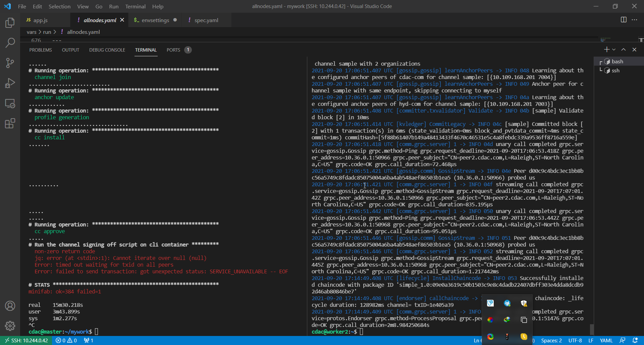This screenshot has width=644, height=345.
Task: Open the Run and Debug view
Action: coord(10,83)
